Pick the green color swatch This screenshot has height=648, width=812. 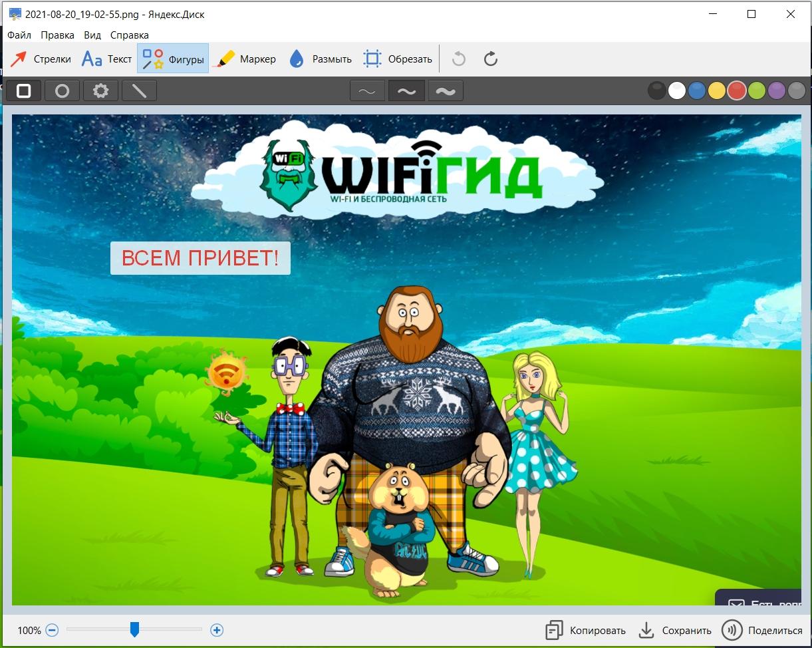point(757,90)
